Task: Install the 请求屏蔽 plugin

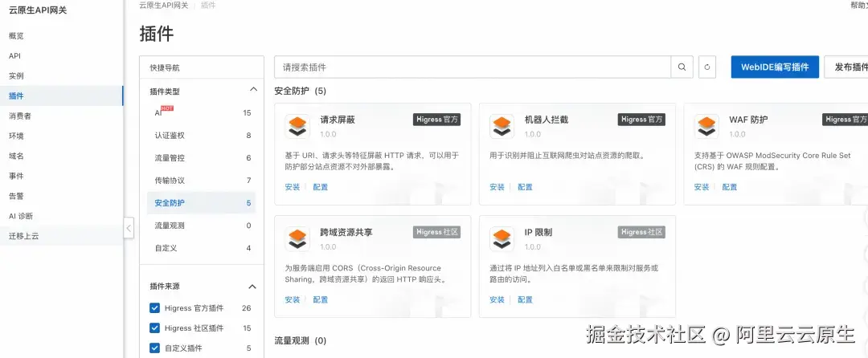Action: 293,187
